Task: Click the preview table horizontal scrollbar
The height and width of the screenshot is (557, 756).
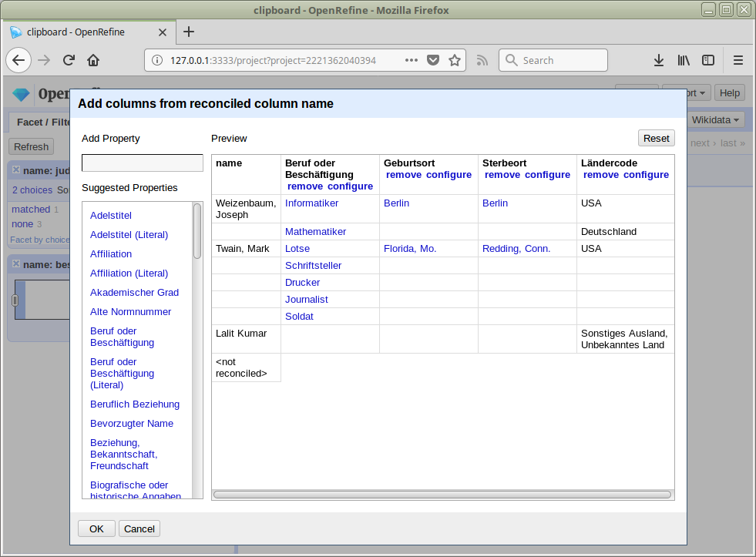Action: [442, 495]
